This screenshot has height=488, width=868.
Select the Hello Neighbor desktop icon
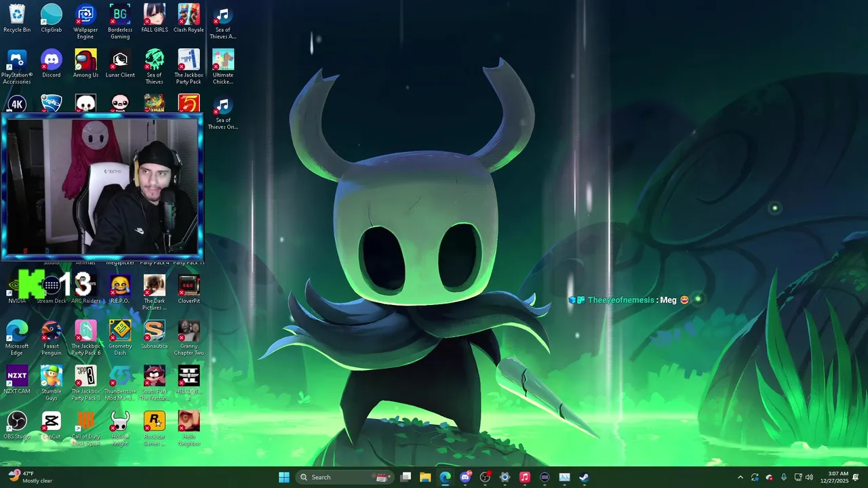tap(189, 429)
